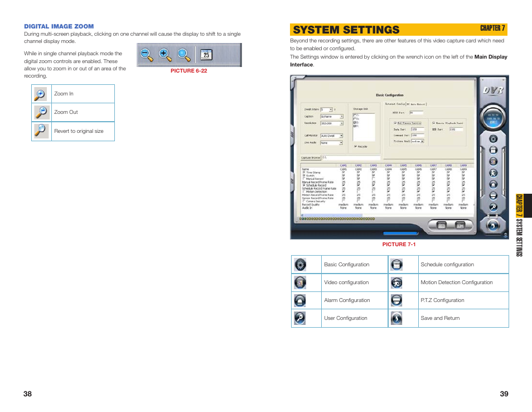The height and width of the screenshot is (412, 532).
Task: Click the Chapter 7 System Settings side tab
Action: click(519, 225)
